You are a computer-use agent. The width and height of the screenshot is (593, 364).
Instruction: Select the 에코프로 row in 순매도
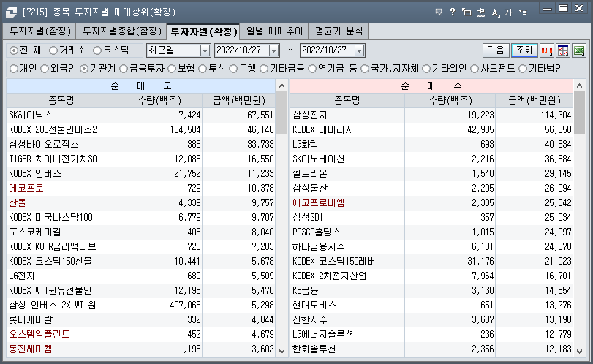tap(140, 188)
